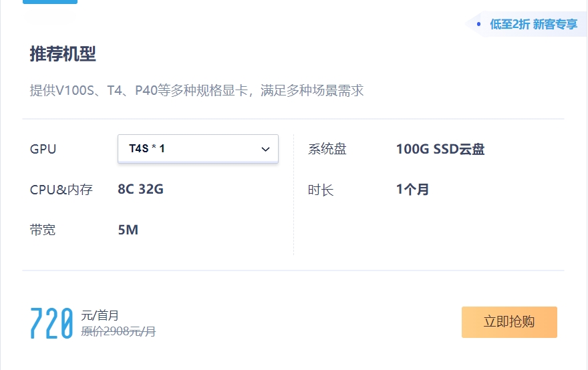The image size is (588, 370).
Task: Click the 带宽 label
Action: point(43,230)
